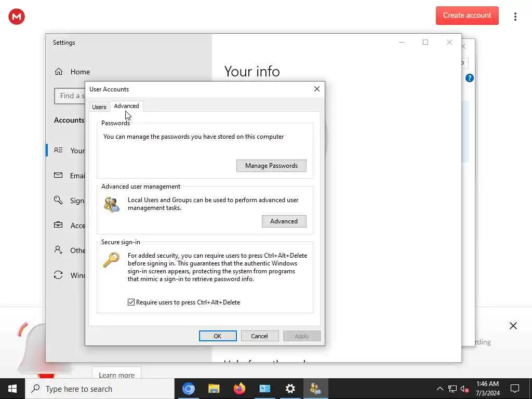Select the Advanced tab
The height and width of the screenshot is (399, 532).
coord(127,106)
